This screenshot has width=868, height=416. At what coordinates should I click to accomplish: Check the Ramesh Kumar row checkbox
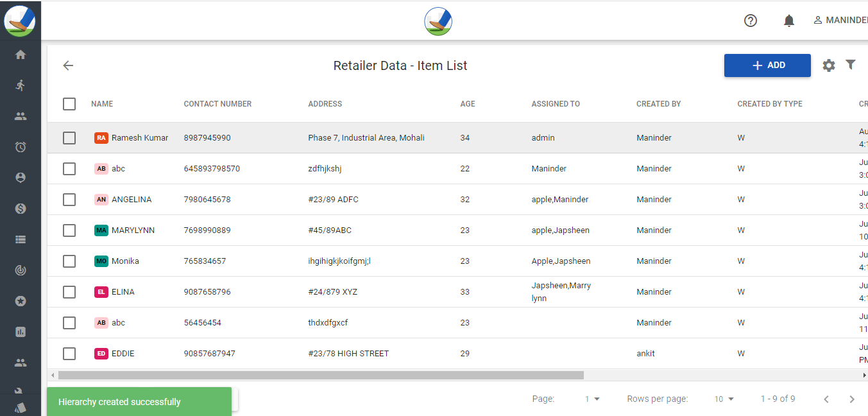click(x=69, y=138)
